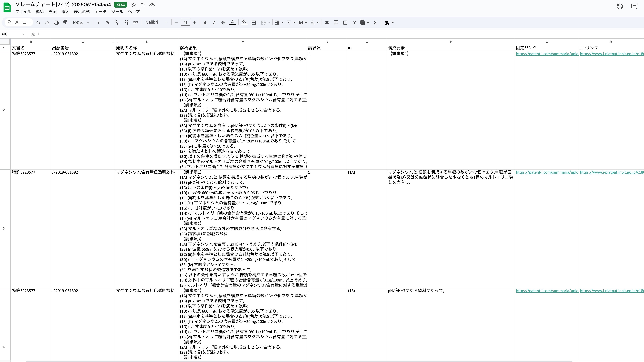Open the ファイル menu

[x=23, y=12]
